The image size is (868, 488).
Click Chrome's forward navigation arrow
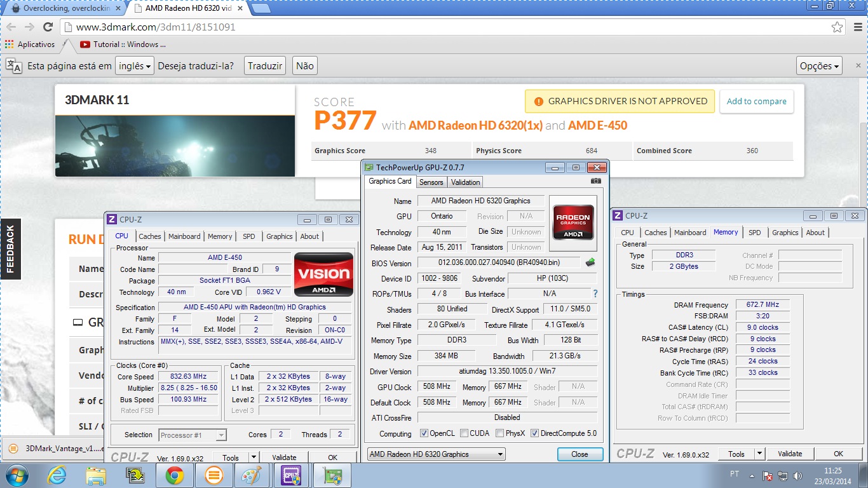29,27
